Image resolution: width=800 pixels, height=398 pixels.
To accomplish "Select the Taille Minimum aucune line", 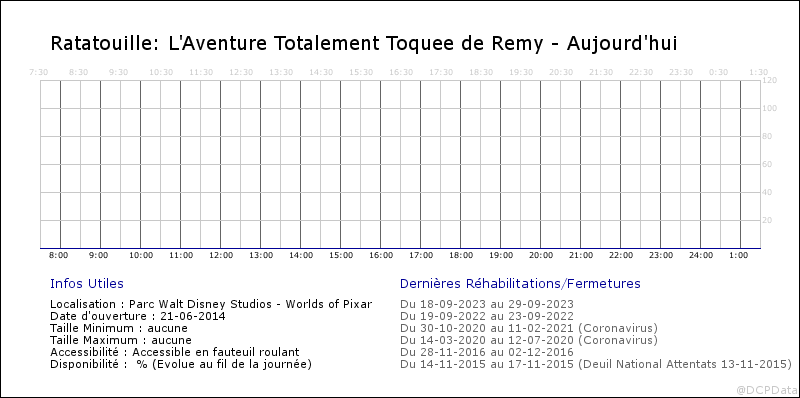I will (119, 328).
